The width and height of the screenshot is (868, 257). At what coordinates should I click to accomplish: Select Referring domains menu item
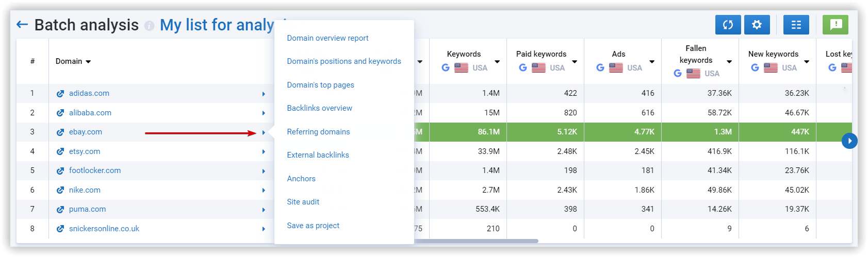pyautogui.click(x=318, y=132)
